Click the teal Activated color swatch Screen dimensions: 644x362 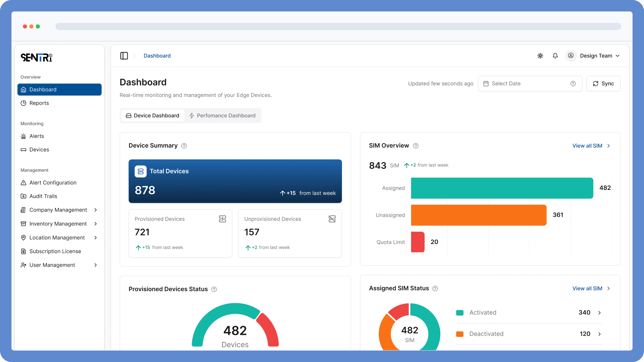click(460, 313)
